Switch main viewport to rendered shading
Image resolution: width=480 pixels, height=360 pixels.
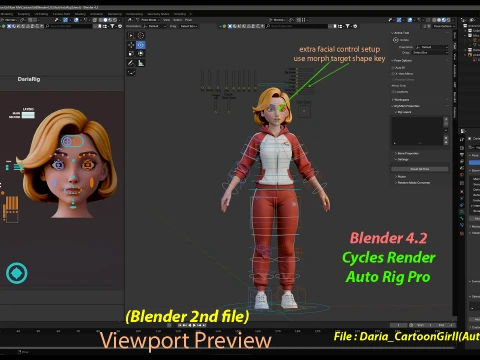pyautogui.click(x=448, y=20)
